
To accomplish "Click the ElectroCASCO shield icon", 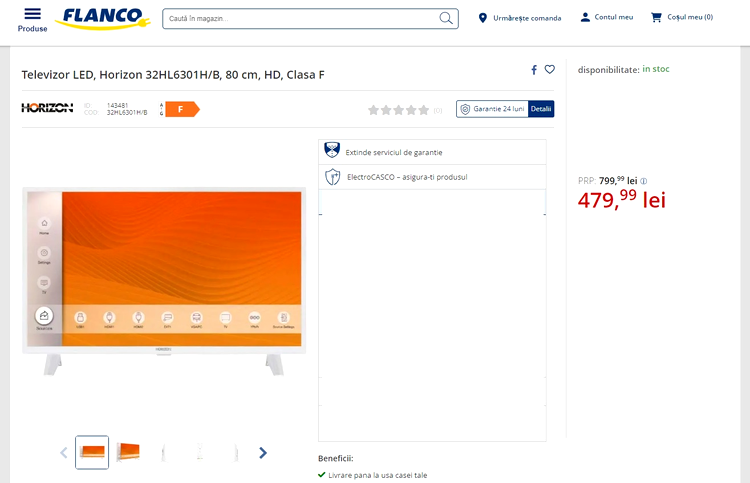I will [x=332, y=177].
